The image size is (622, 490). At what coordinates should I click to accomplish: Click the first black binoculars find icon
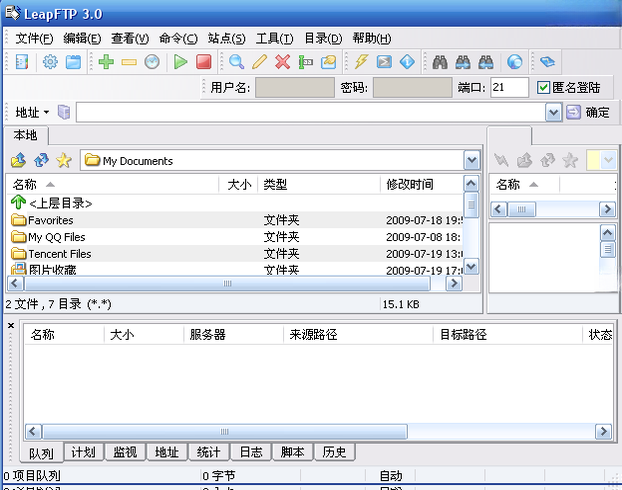[440, 62]
